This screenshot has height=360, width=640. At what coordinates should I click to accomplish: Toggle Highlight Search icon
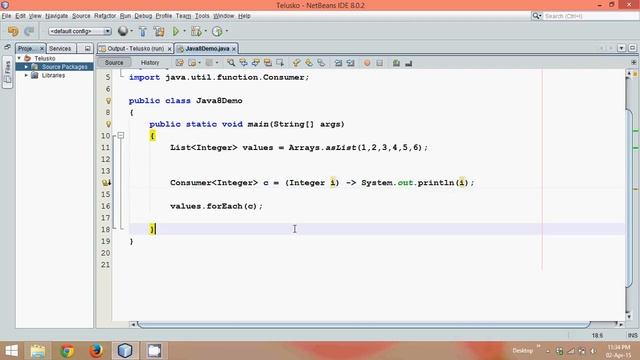click(268, 63)
